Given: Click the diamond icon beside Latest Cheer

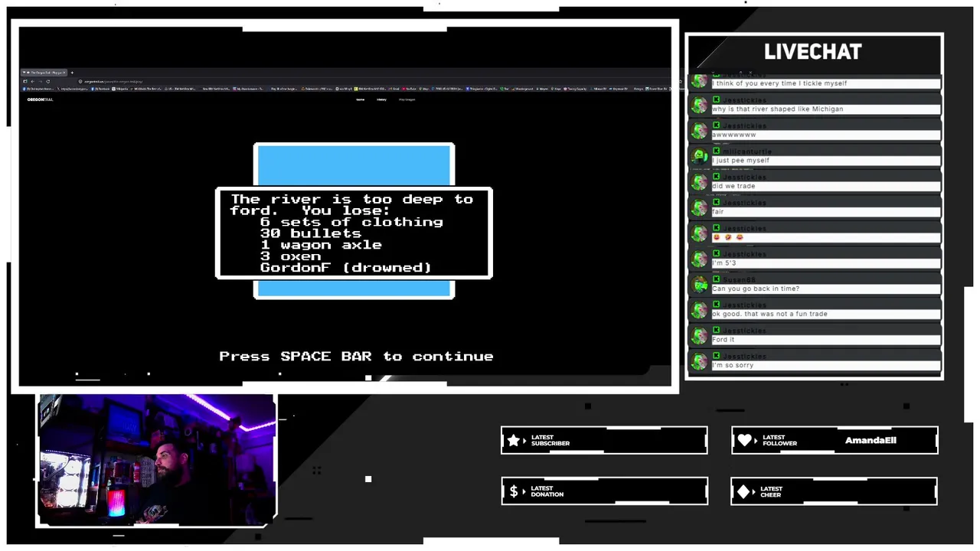Looking at the screenshot, I should pyautogui.click(x=744, y=491).
